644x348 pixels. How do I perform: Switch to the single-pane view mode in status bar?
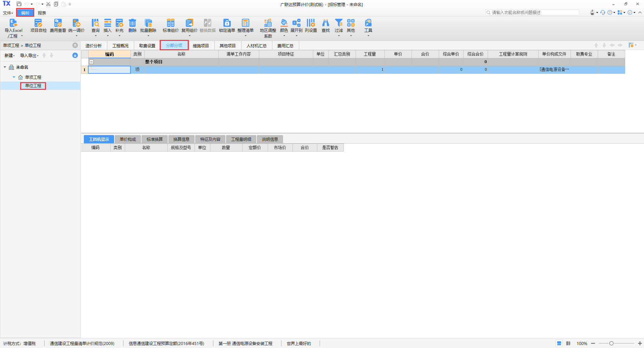(559, 343)
